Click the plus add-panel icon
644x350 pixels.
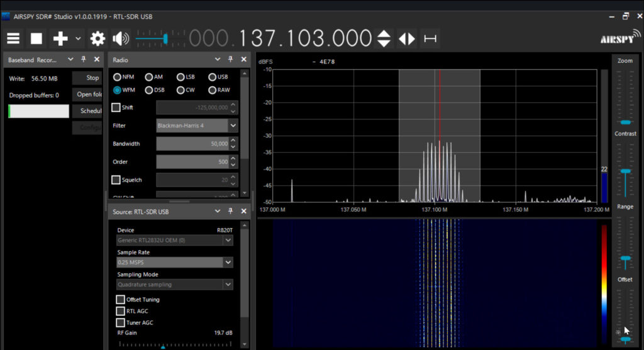pos(60,39)
